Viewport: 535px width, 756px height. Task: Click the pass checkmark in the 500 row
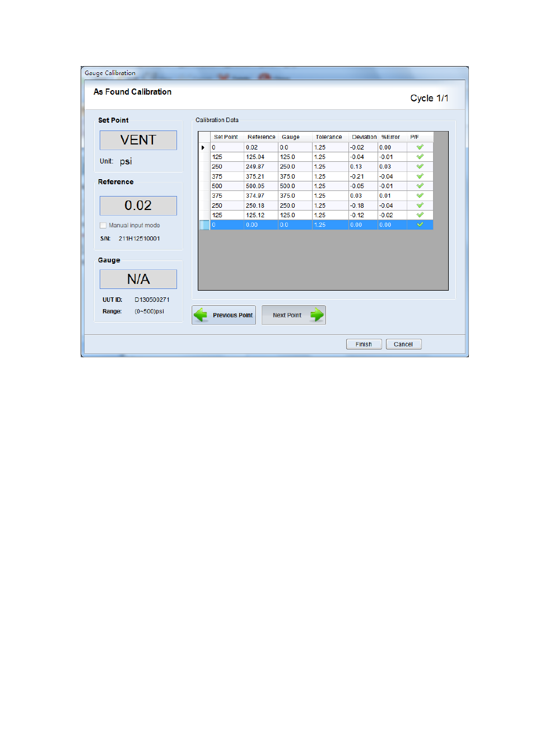click(420, 186)
